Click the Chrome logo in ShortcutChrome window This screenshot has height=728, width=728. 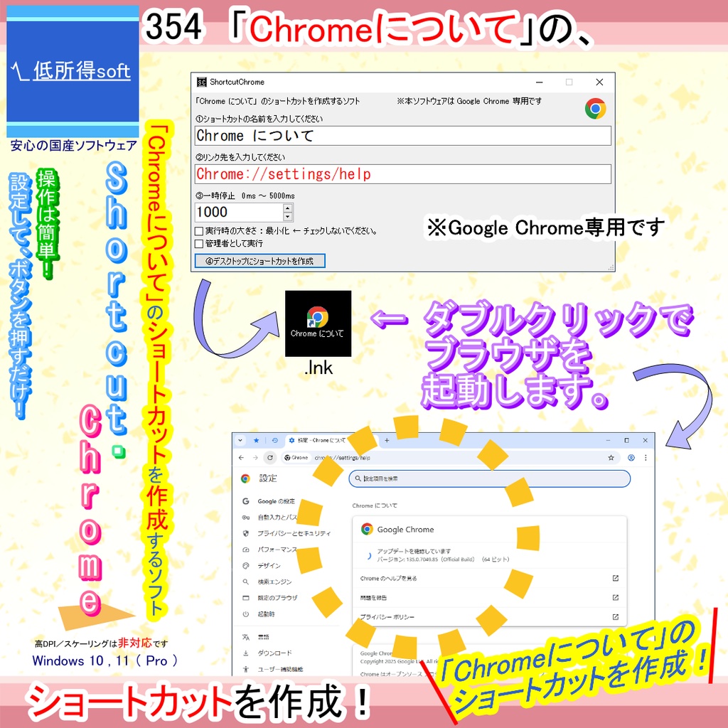click(x=595, y=109)
